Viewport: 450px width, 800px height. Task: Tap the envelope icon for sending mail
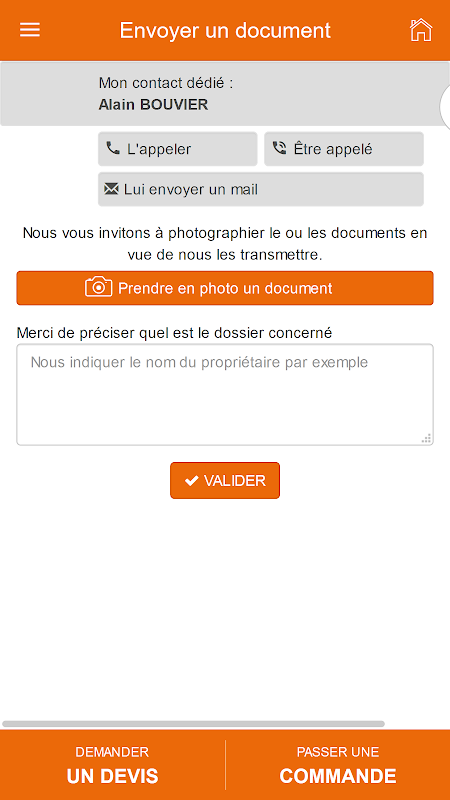pos(111,189)
